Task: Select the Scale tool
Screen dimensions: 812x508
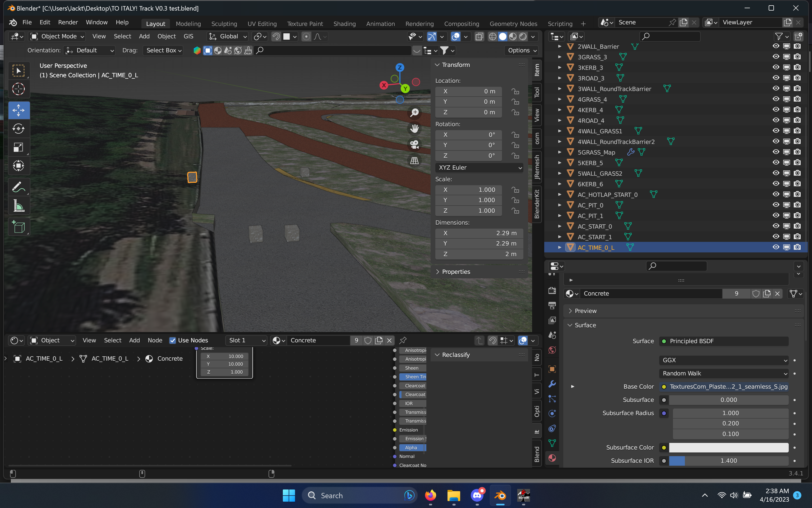Action: click(x=19, y=147)
